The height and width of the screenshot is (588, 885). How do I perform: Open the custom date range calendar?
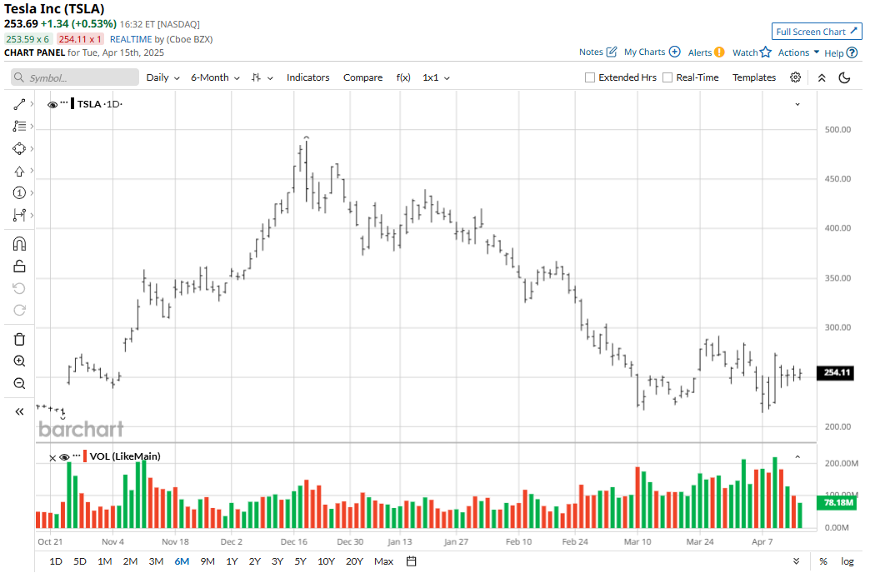click(x=412, y=561)
